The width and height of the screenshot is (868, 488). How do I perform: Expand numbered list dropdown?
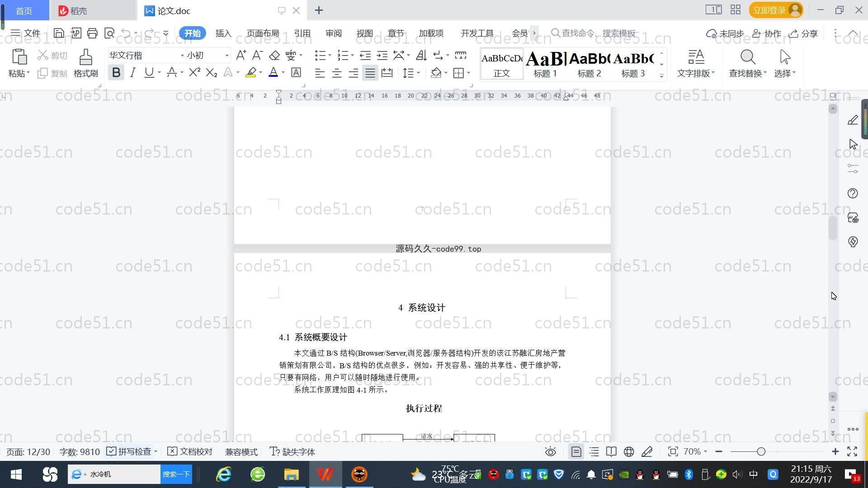352,55
